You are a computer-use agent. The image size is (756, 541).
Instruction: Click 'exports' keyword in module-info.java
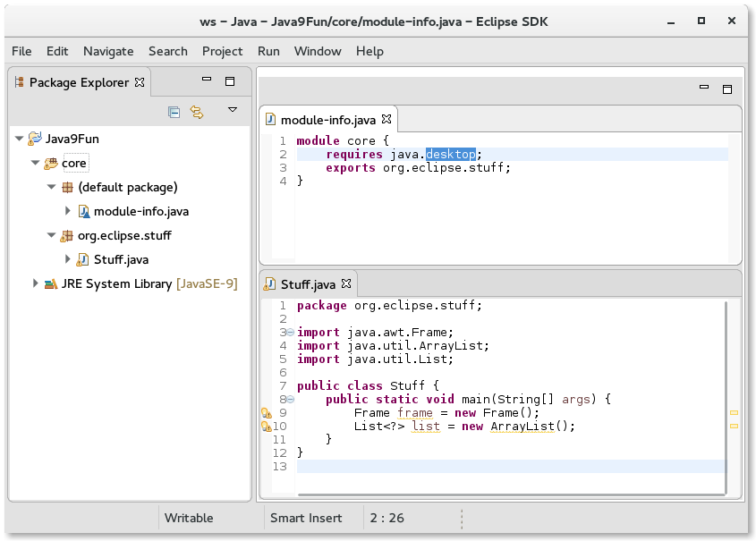tap(351, 167)
